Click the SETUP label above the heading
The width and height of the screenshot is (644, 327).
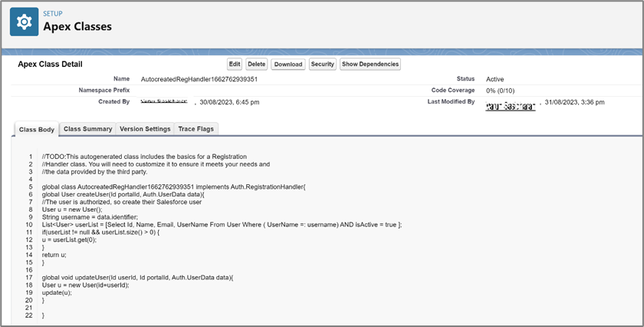(53, 13)
